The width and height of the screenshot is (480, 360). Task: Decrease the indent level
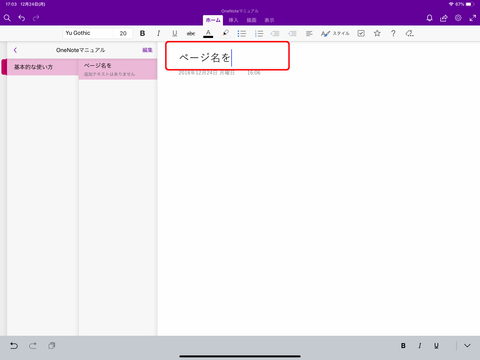(x=275, y=33)
